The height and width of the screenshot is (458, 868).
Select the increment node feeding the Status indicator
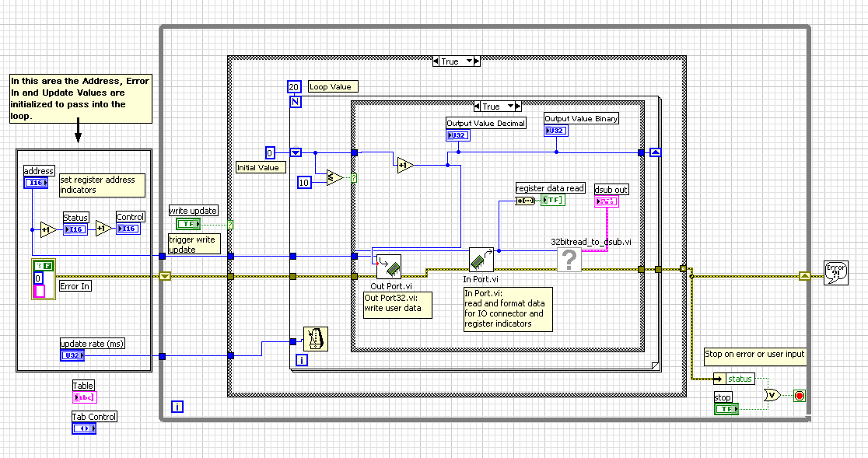point(48,229)
